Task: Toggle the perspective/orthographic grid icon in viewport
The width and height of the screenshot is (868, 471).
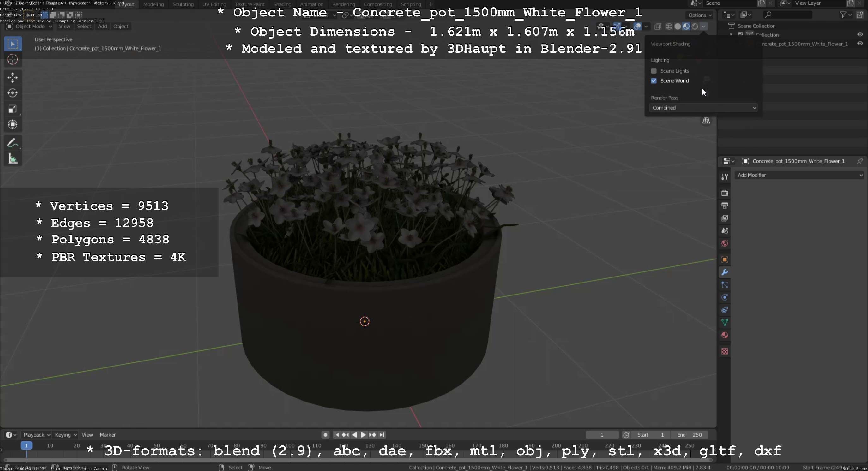Action: pyautogui.click(x=706, y=121)
